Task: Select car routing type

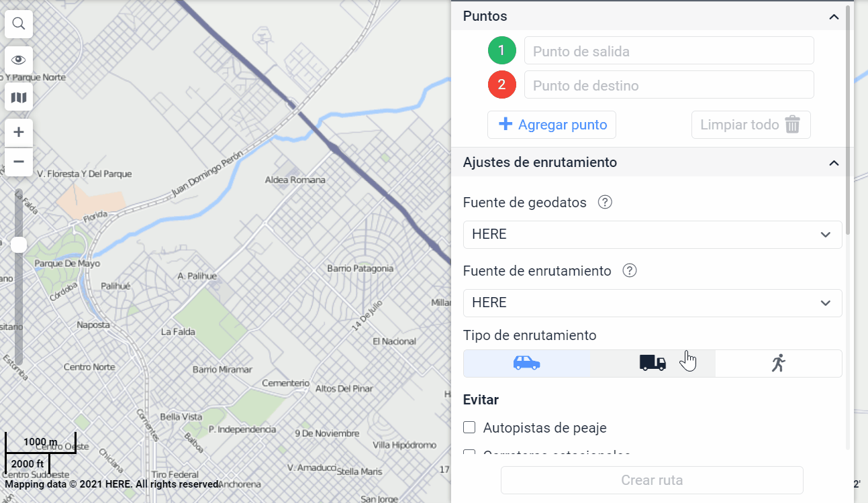Action: 527,364
